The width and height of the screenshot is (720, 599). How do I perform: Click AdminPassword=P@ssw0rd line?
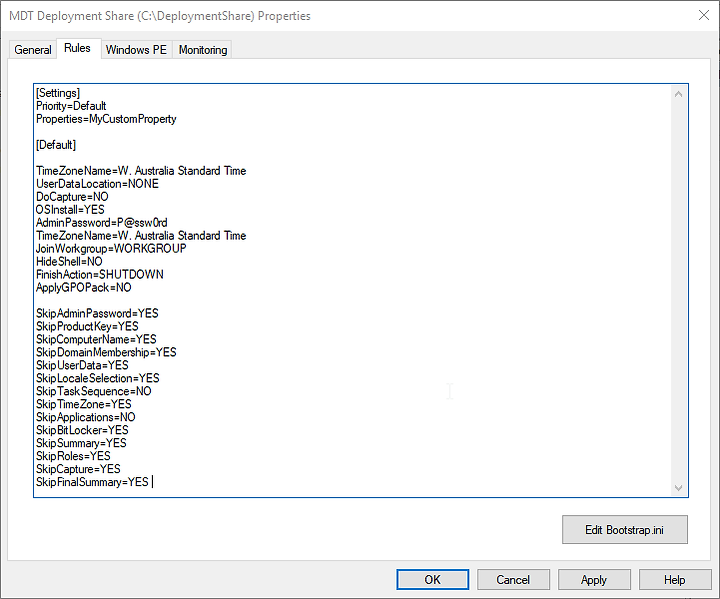[101, 223]
